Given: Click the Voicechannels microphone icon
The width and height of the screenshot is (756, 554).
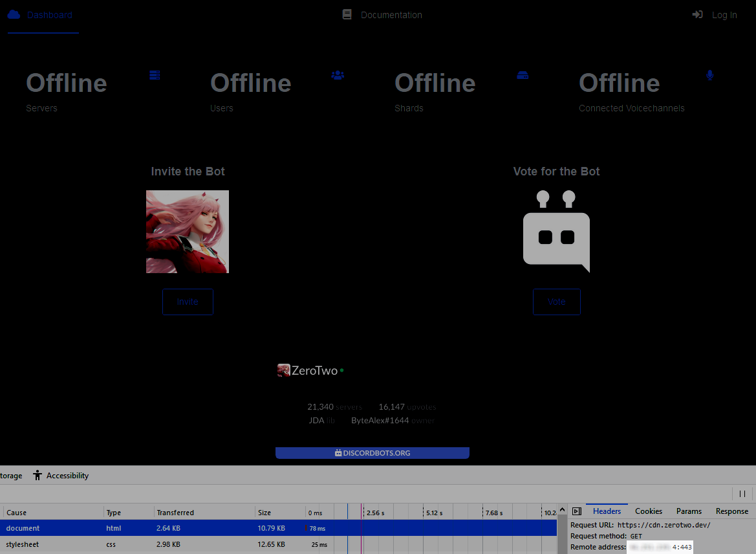Looking at the screenshot, I should tap(709, 75).
